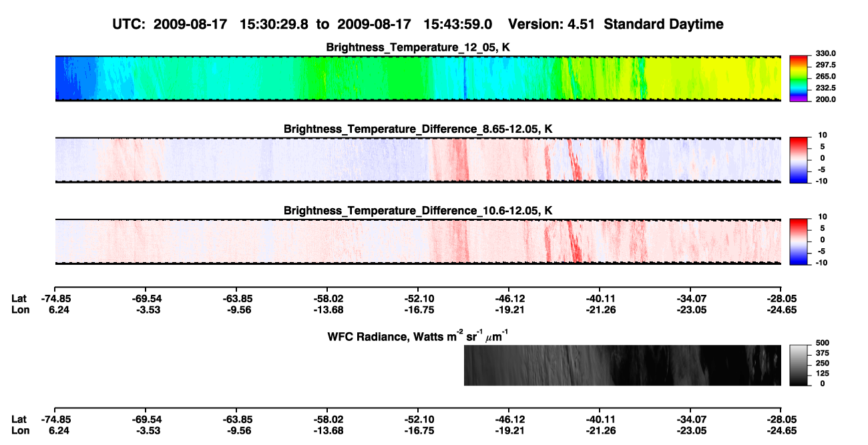This screenshot has width=868, height=445.
Task: Select the 10.6-12.05 temperature difference image strip
Action: [x=418, y=241]
